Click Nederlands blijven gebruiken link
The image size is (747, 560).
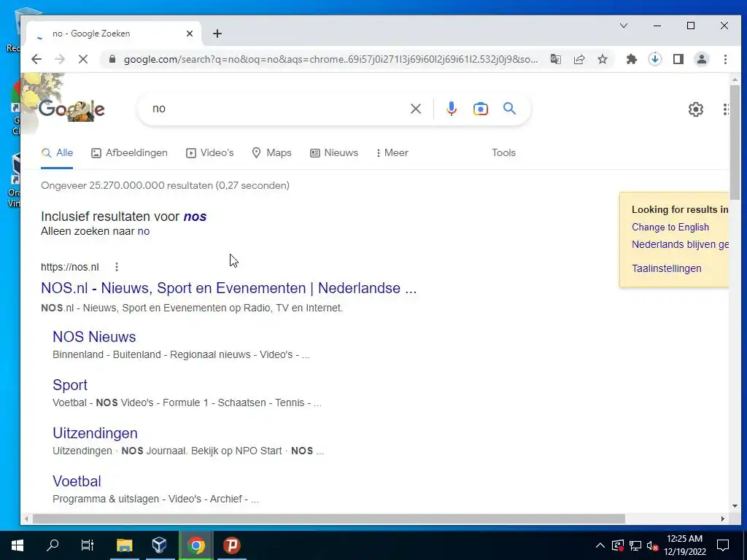pyautogui.click(x=680, y=244)
